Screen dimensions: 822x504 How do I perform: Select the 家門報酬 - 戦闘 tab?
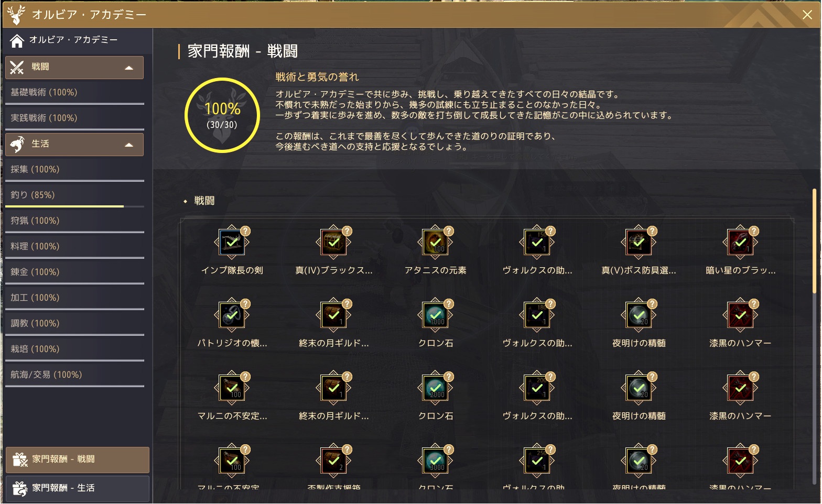78,459
